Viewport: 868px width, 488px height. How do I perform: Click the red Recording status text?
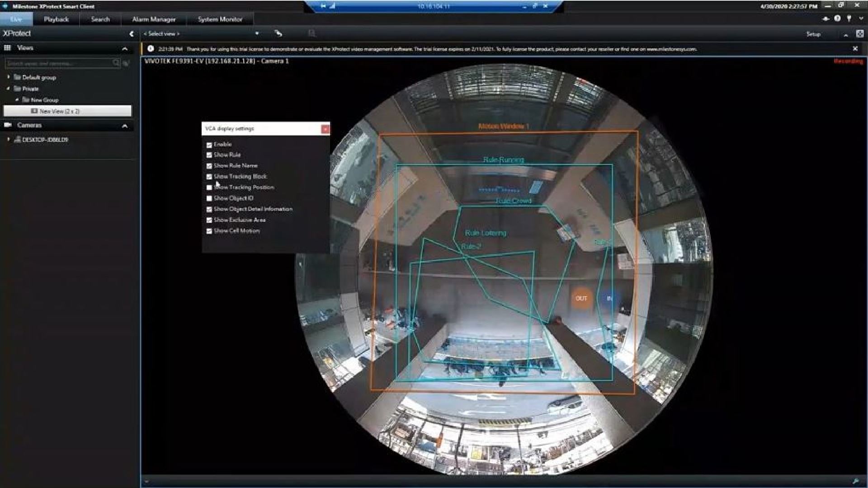(x=849, y=61)
